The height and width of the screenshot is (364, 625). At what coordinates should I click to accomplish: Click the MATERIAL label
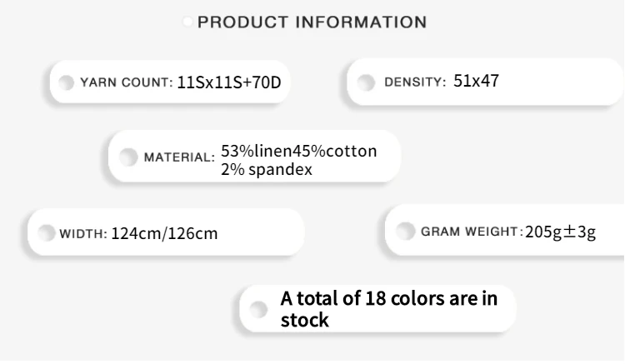pyautogui.click(x=179, y=157)
